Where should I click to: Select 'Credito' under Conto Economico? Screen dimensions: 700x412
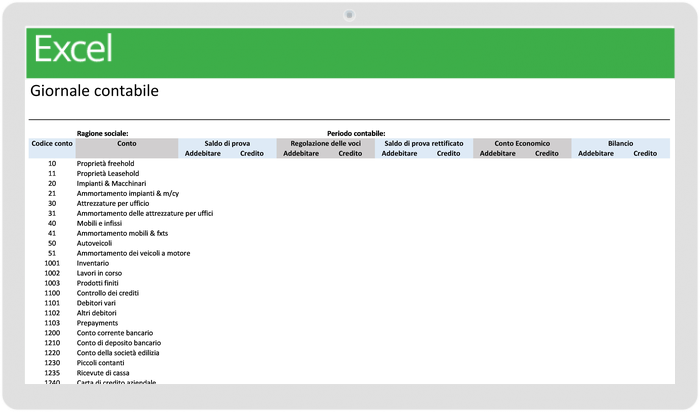(546, 153)
